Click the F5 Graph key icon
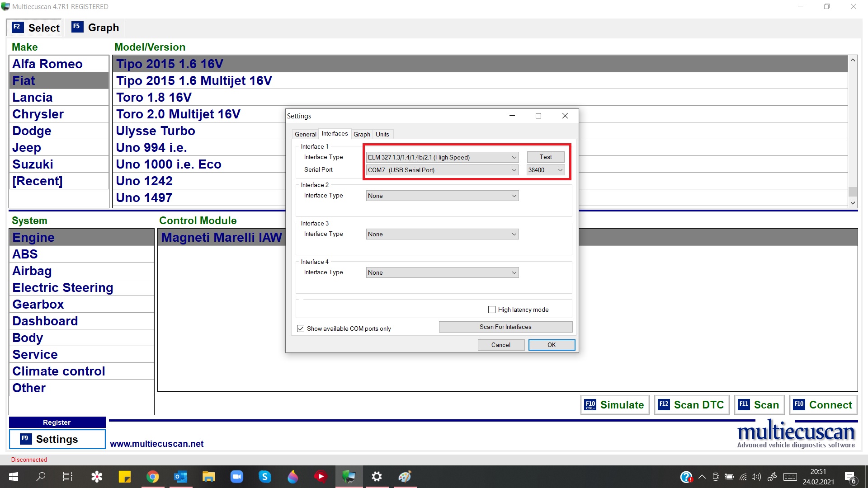Screen dimensions: 868x488 pyautogui.click(x=77, y=27)
